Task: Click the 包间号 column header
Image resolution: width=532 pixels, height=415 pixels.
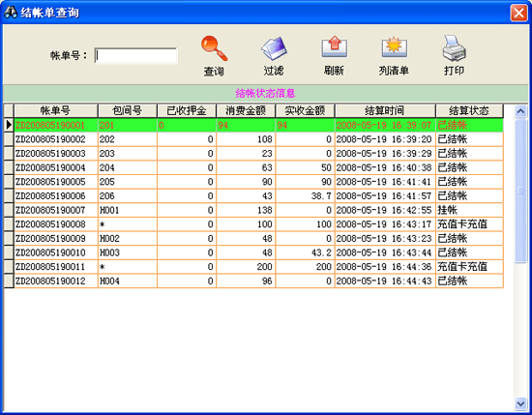Action: (x=128, y=110)
